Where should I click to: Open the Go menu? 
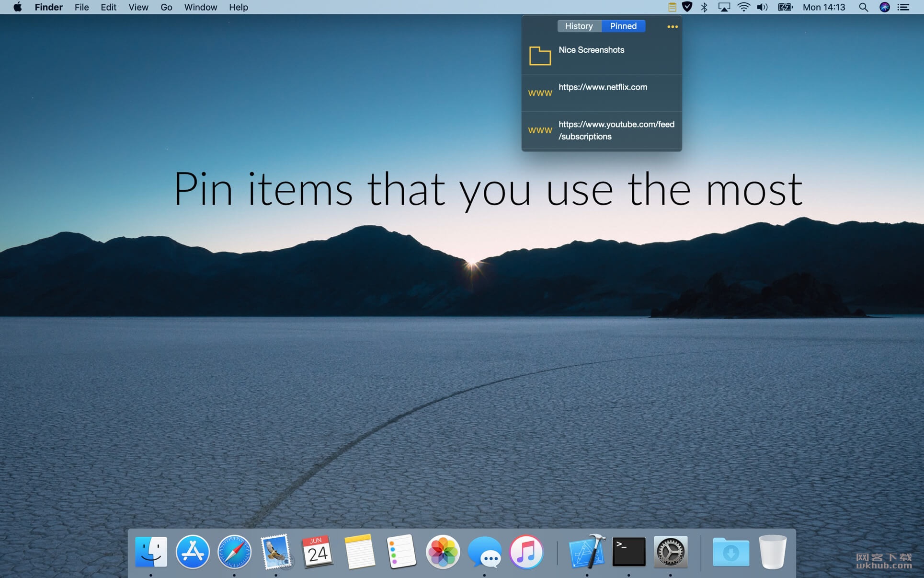pos(166,7)
